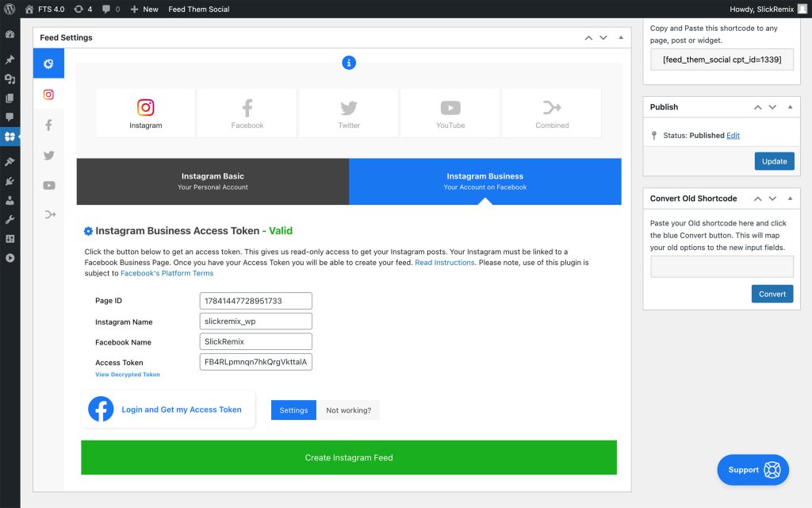Open the updates icon showing 4

tap(82, 9)
